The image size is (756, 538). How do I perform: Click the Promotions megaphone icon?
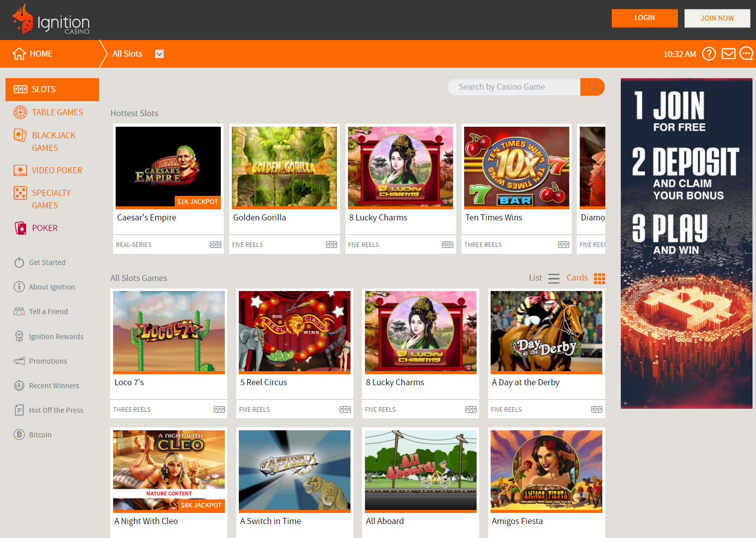coord(19,361)
